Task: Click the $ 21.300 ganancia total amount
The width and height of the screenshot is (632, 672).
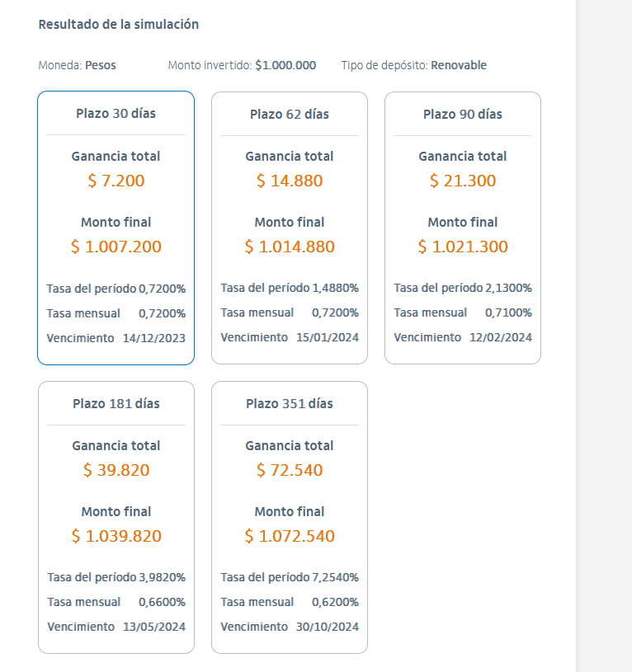Action: coord(462,181)
